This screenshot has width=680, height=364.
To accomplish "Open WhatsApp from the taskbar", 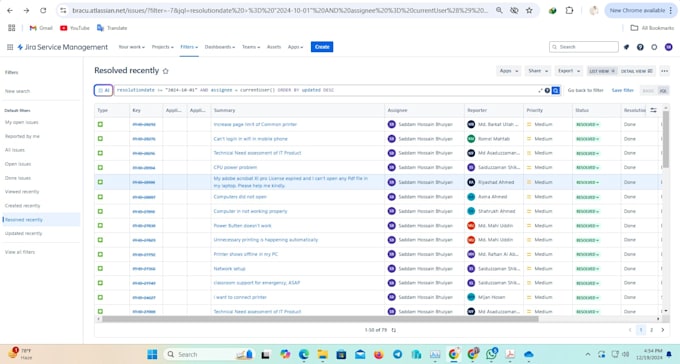I will click(491, 354).
